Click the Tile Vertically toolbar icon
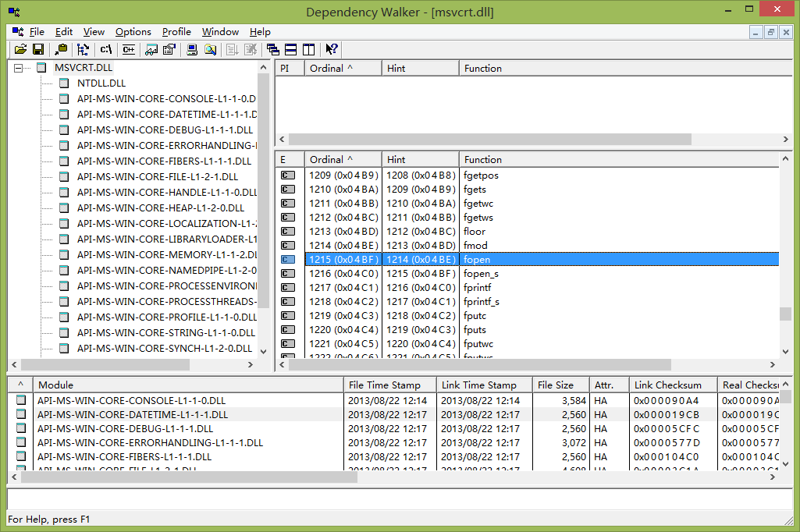The image size is (800, 532). pos(308,49)
